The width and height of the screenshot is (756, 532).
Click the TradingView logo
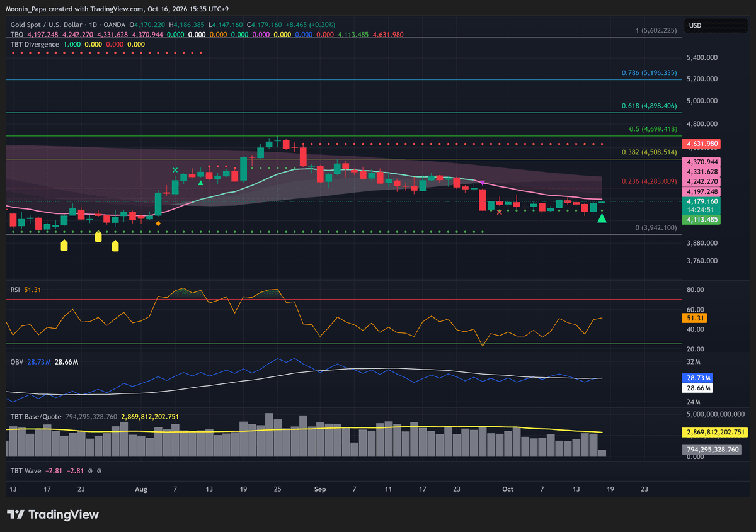pos(53,514)
